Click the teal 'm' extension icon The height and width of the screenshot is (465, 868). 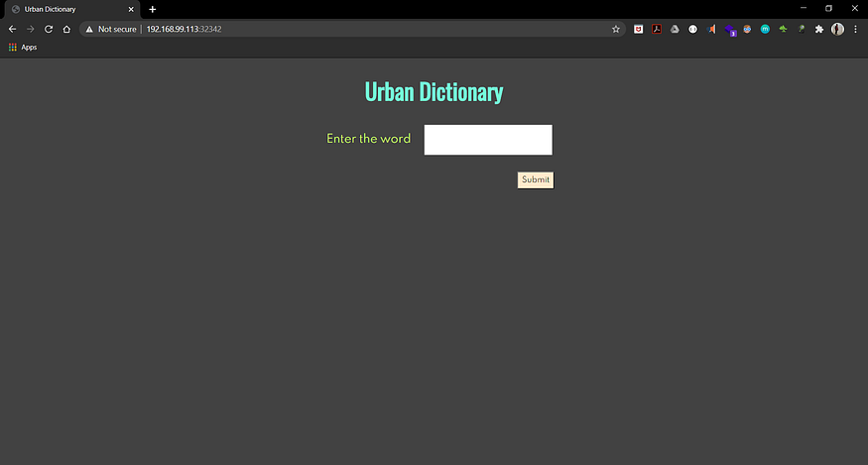click(x=765, y=30)
